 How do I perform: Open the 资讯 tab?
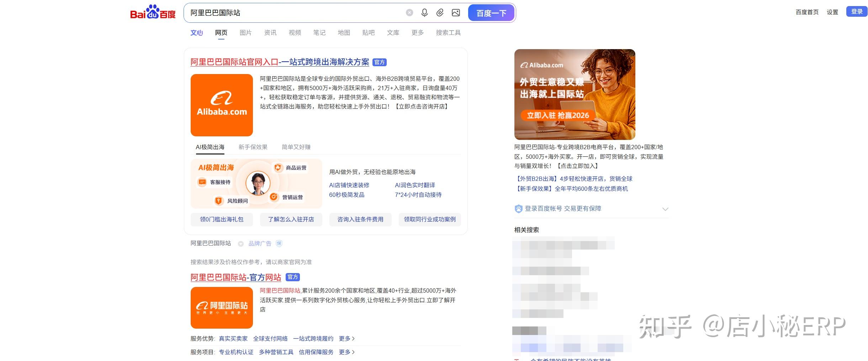(270, 33)
